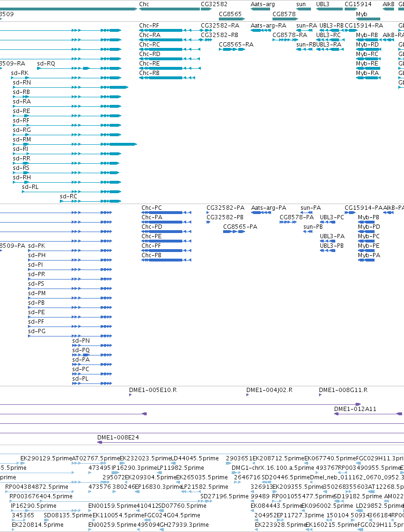Select the Aats-arg gene feature
Viewport: 404px width, 532px height.
pyautogui.click(x=261, y=9)
